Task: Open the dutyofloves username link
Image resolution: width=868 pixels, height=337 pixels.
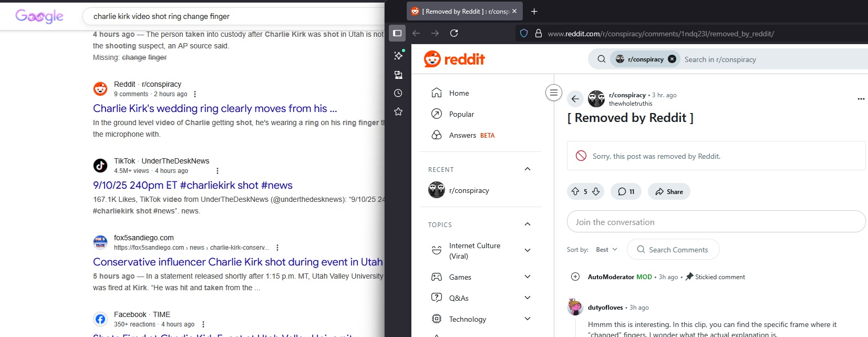Action: point(605,308)
